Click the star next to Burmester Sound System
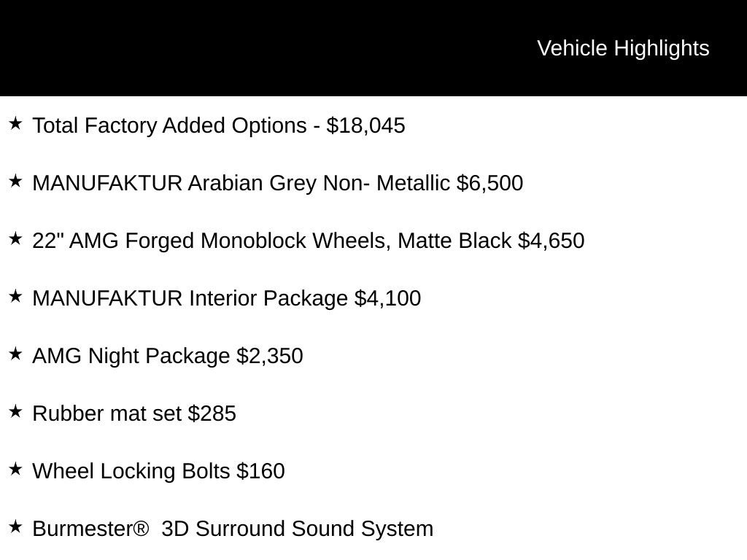The image size is (747, 560). point(15,526)
